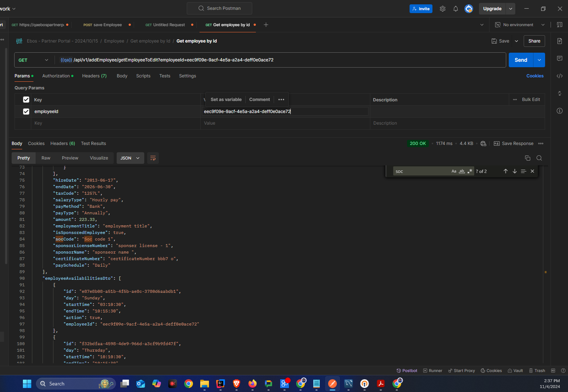Open Postman settings gear icon
This screenshot has height=392, width=568.
443,9
